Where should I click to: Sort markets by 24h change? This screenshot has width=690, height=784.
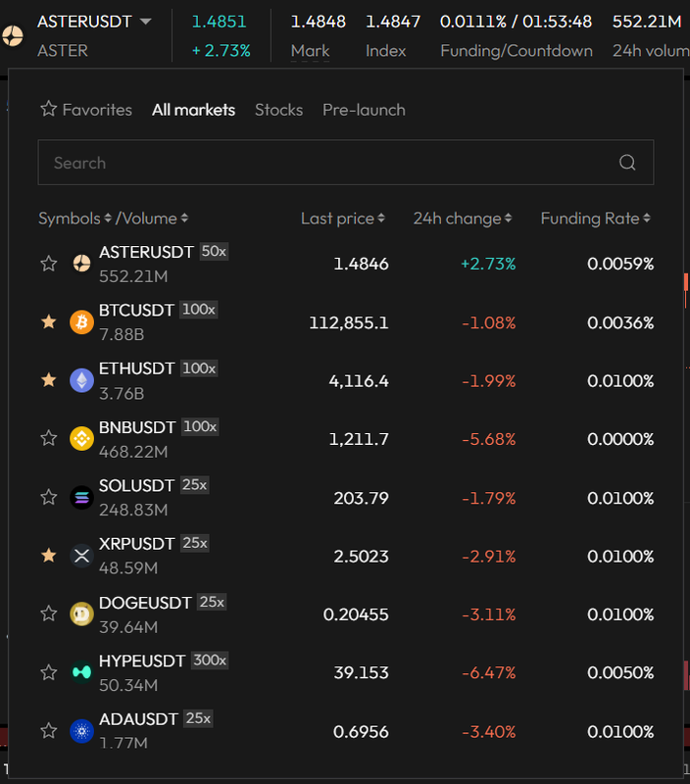(x=462, y=219)
